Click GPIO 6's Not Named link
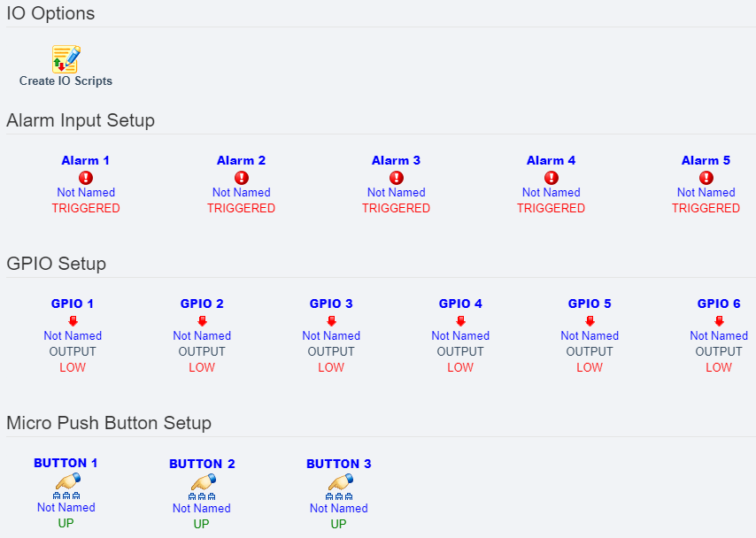Image resolution: width=756 pixels, height=538 pixels. pyautogui.click(x=719, y=335)
